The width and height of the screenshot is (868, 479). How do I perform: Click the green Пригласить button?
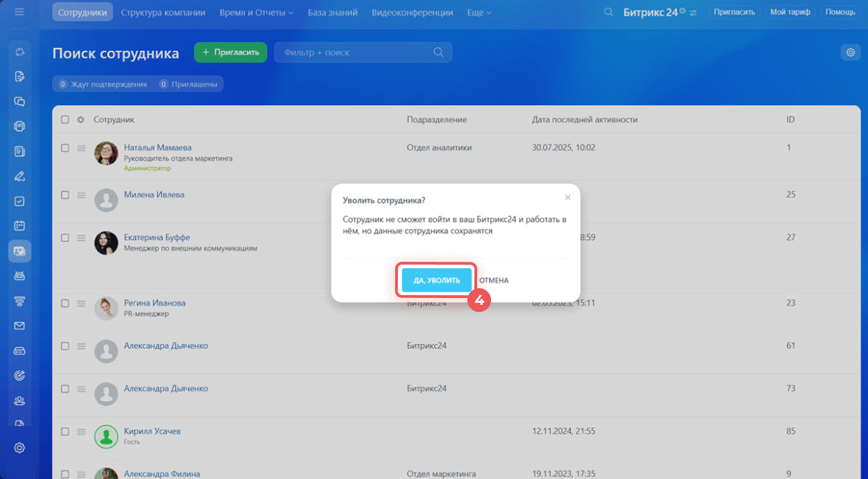[x=230, y=52]
